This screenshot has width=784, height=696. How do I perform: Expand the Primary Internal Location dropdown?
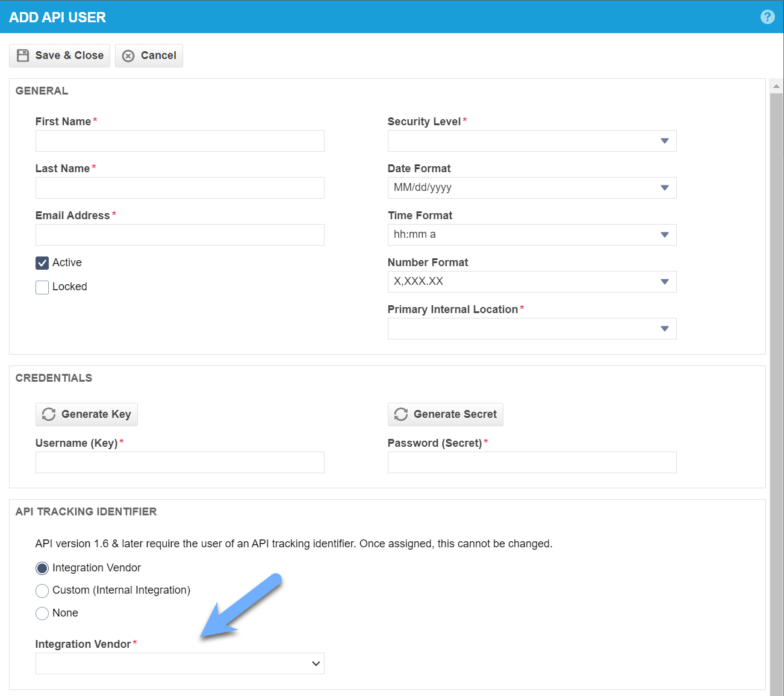(x=664, y=328)
